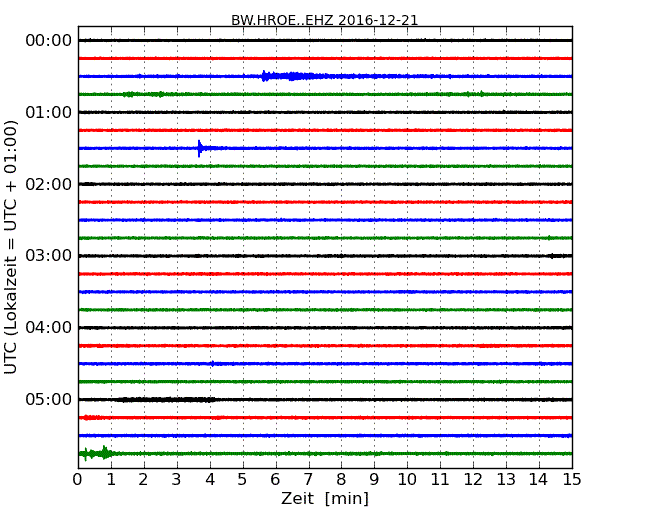Click x-axis tick label 10

pos(407,480)
